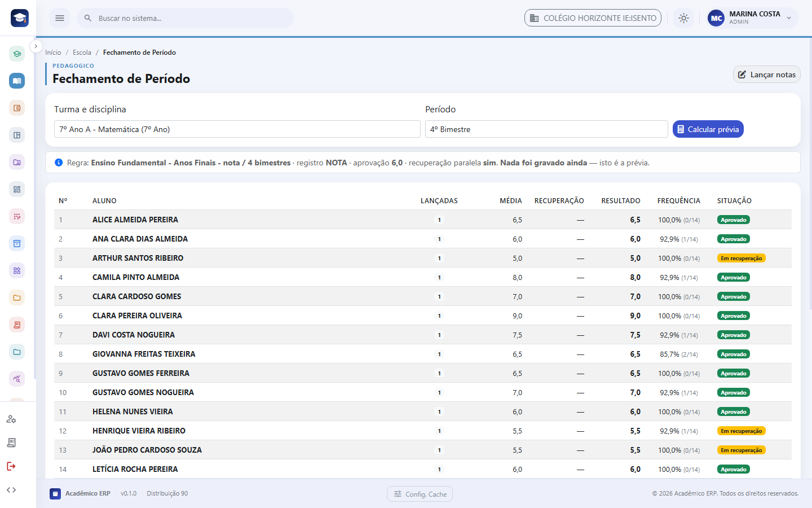The width and height of the screenshot is (812, 508).
Task: Select the blue open-book sidebar icon
Action: tap(17, 81)
